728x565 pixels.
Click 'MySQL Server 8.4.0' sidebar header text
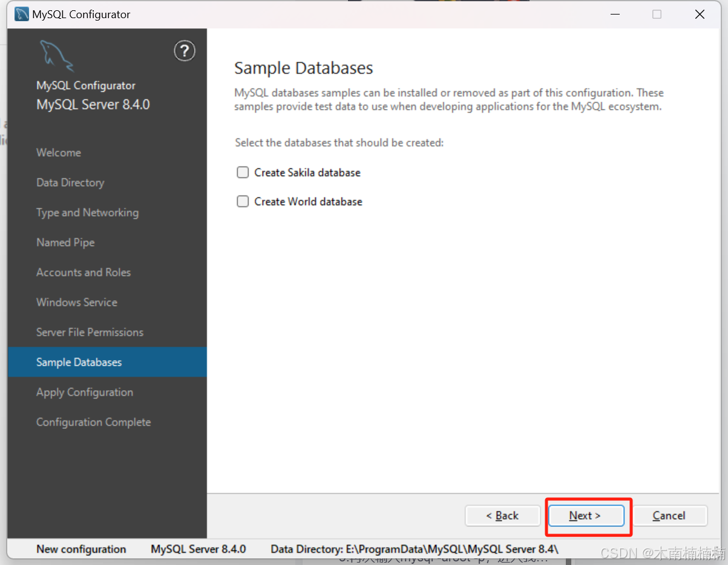click(93, 105)
